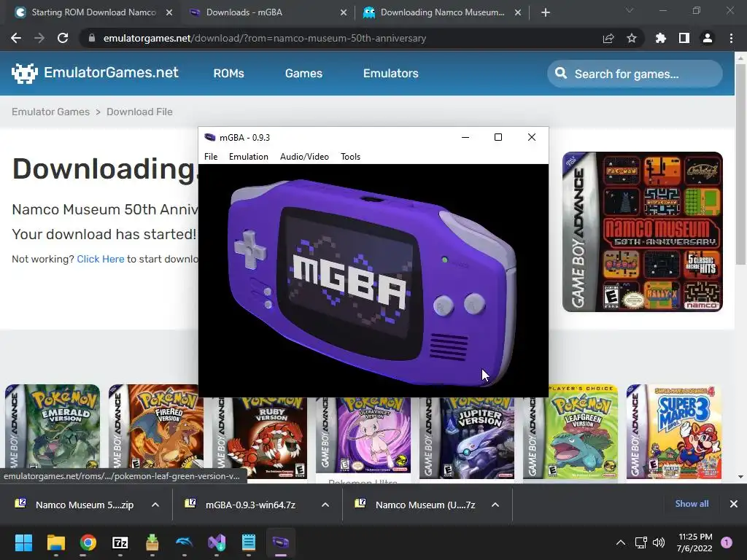The height and width of the screenshot is (560, 747).
Task: Expand options for Namco Museum 5....zip download
Action: click(x=155, y=505)
